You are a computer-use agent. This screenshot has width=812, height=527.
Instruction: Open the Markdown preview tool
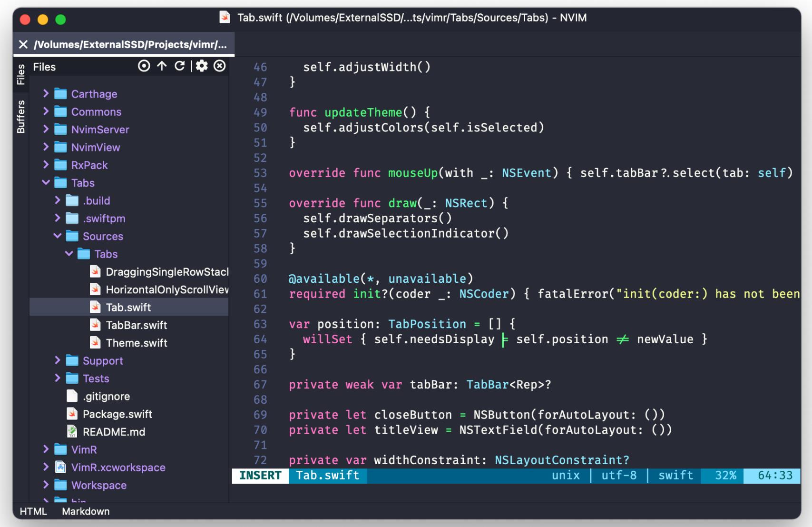coord(86,511)
